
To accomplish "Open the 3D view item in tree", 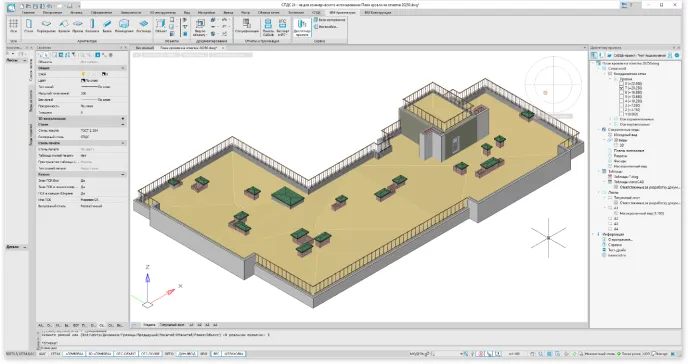I will click(621, 145).
